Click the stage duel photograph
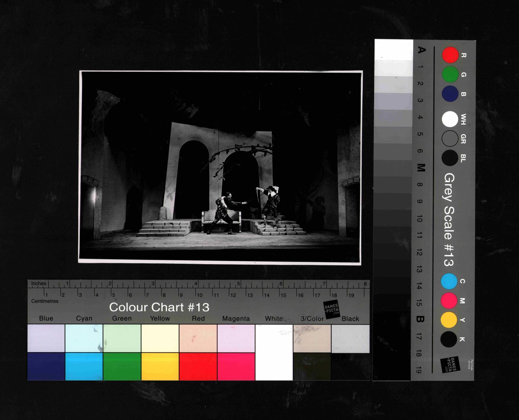Screen dimensions: 519x420 pos(220,167)
